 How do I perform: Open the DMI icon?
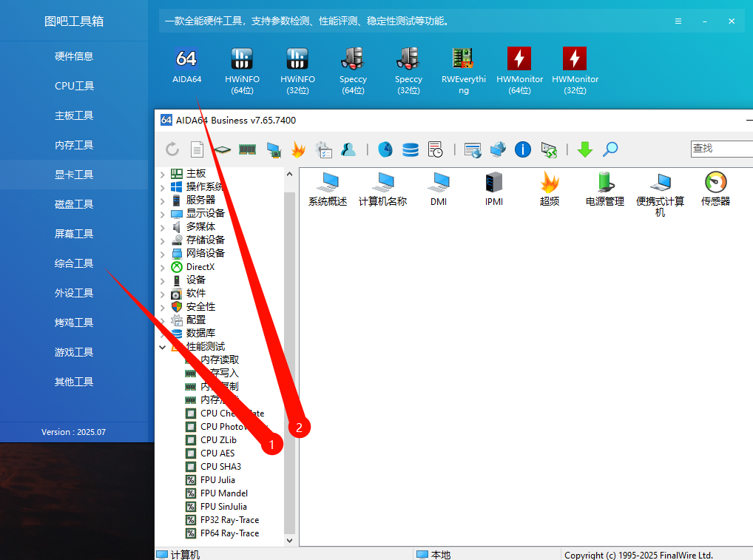(x=439, y=189)
